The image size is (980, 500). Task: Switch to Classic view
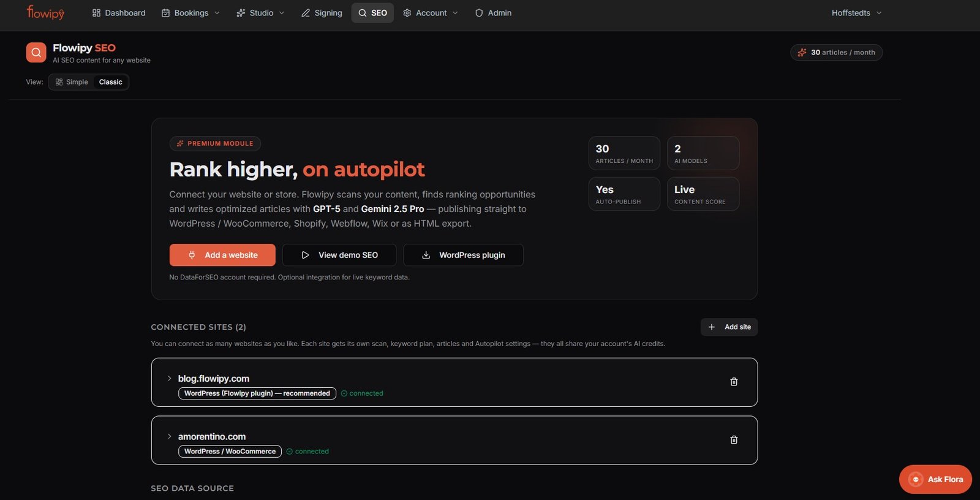click(111, 82)
